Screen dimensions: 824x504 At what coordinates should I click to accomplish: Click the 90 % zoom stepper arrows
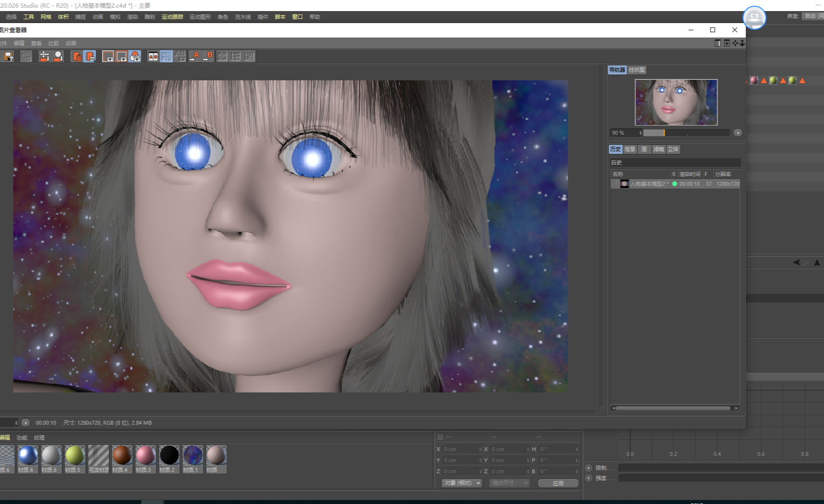click(641, 133)
